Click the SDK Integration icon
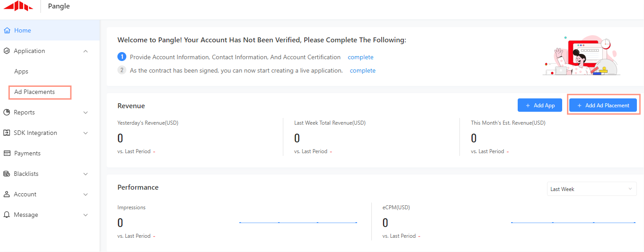Screen dimensions: 644x252 (7, 133)
